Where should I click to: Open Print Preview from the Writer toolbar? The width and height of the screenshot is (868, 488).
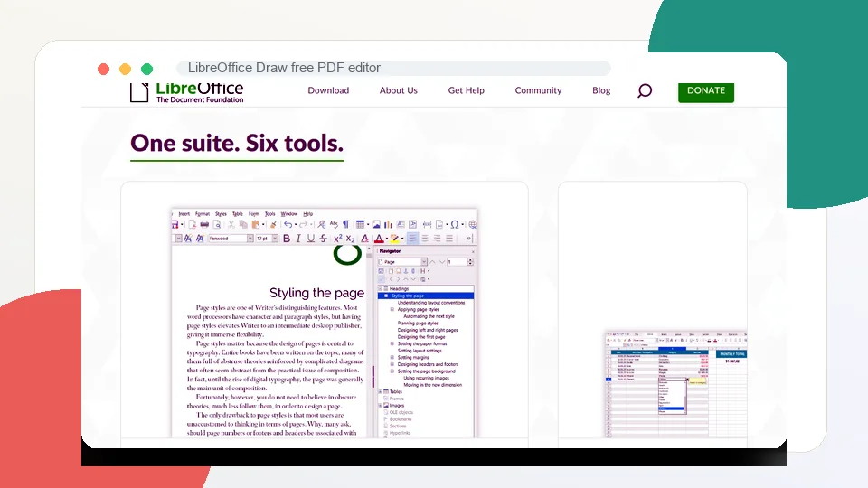point(217,224)
